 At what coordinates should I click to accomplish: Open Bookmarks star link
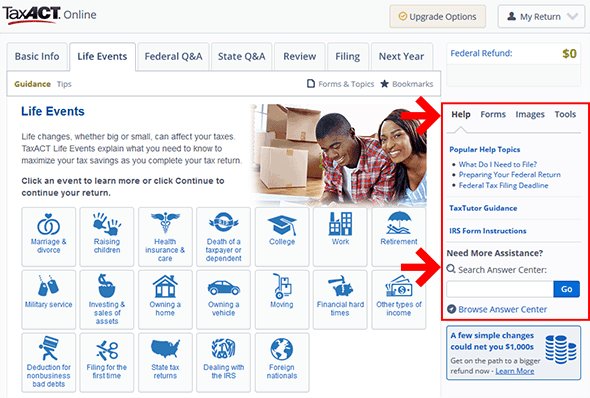pos(407,84)
